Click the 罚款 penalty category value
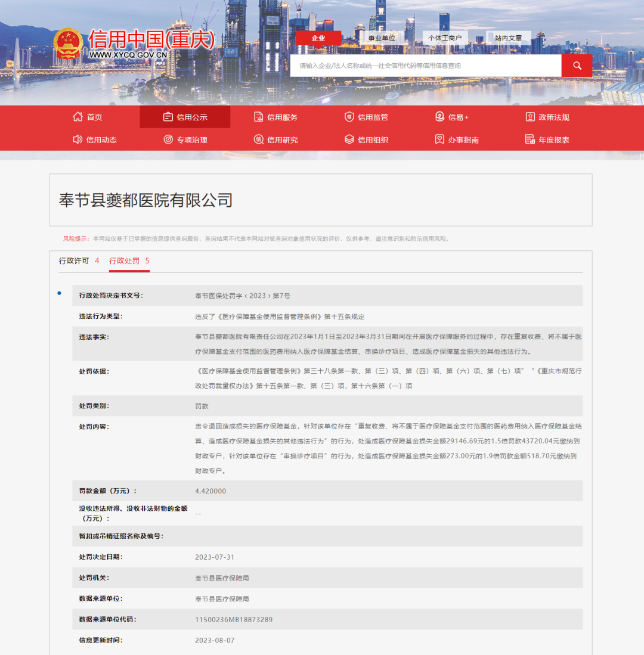This screenshot has height=655, width=644. coord(202,406)
